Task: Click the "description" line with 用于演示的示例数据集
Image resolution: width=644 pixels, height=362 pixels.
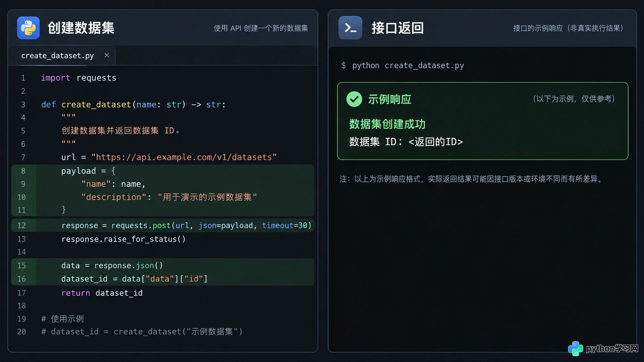Action: (x=169, y=197)
